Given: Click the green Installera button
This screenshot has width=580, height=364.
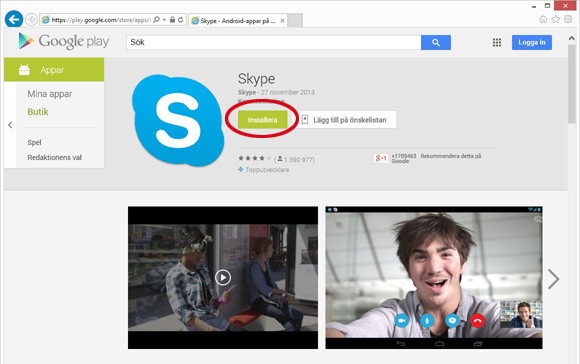Looking at the screenshot, I should pos(262,120).
